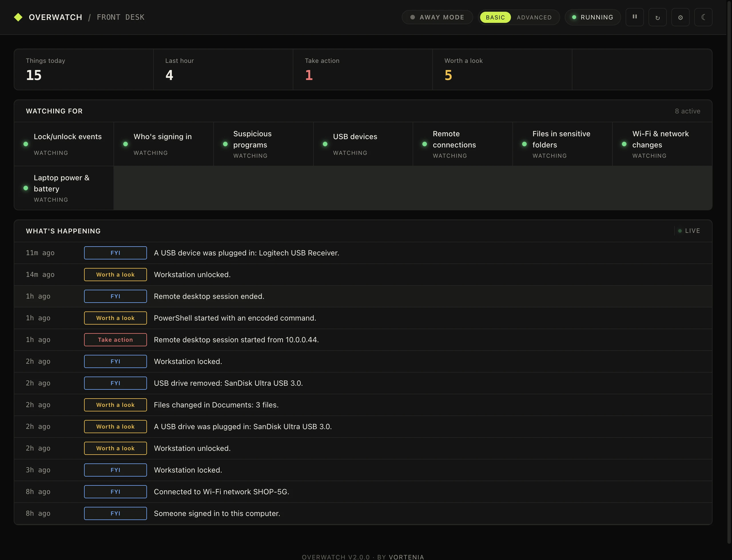Image resolution: width=732 pixels, height=560 pixels.
Task: Click the Front Desk breadcrumb
Action: pos(120,17)
